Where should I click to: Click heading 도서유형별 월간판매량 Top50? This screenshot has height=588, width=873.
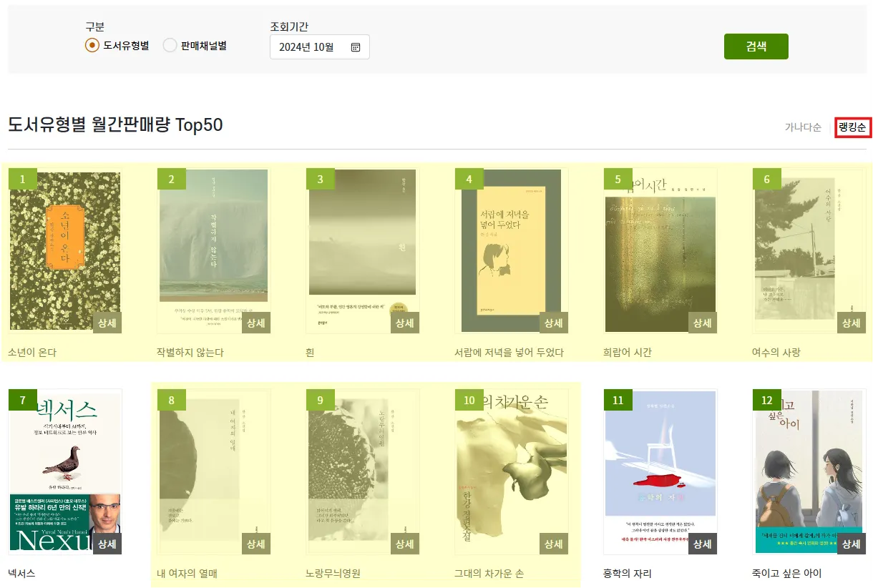[x=115, y=125]
